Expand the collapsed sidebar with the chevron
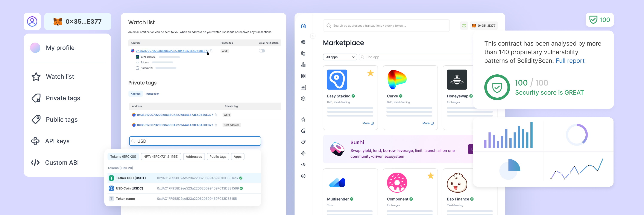644x215 pixels. pyautogui.click(x=313, y=36)
